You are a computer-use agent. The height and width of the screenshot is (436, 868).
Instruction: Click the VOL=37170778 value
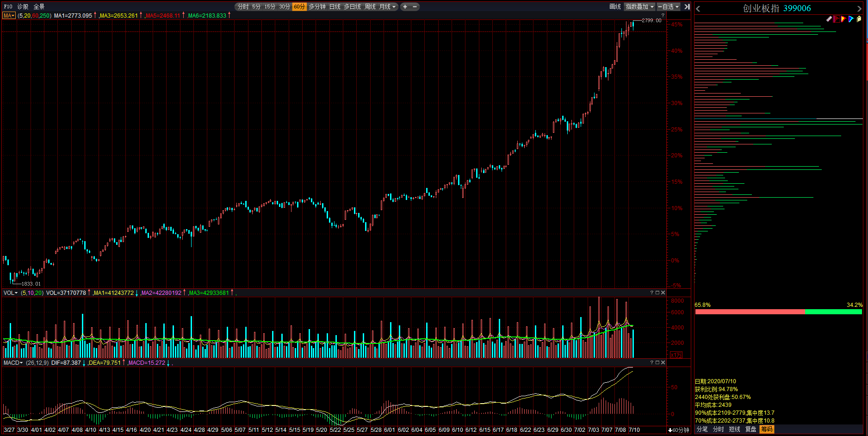pyautogui.click(x=66, y=293)
